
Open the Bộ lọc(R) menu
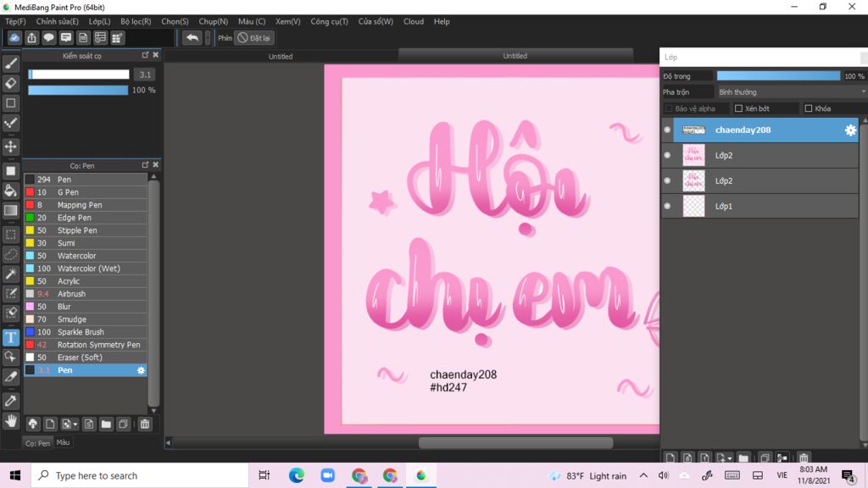tap(136, 21)
